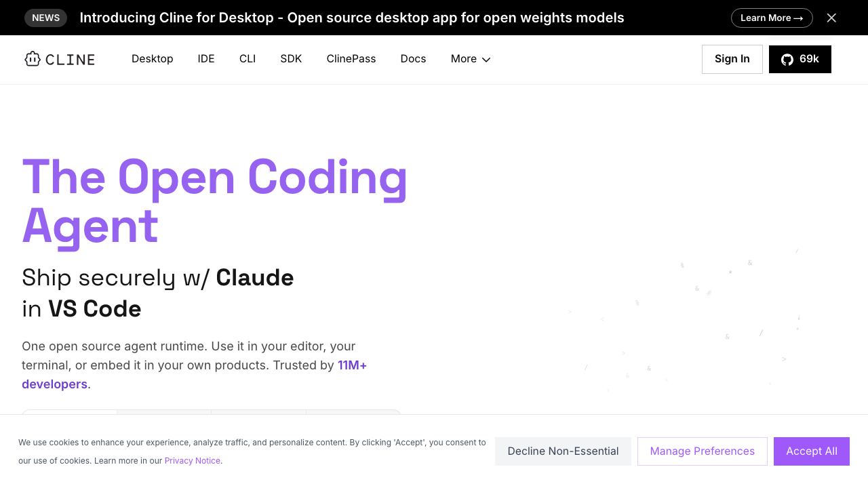The image size is (868, 488).
Task: Click the Sign In button
Action: pos(732,59)
